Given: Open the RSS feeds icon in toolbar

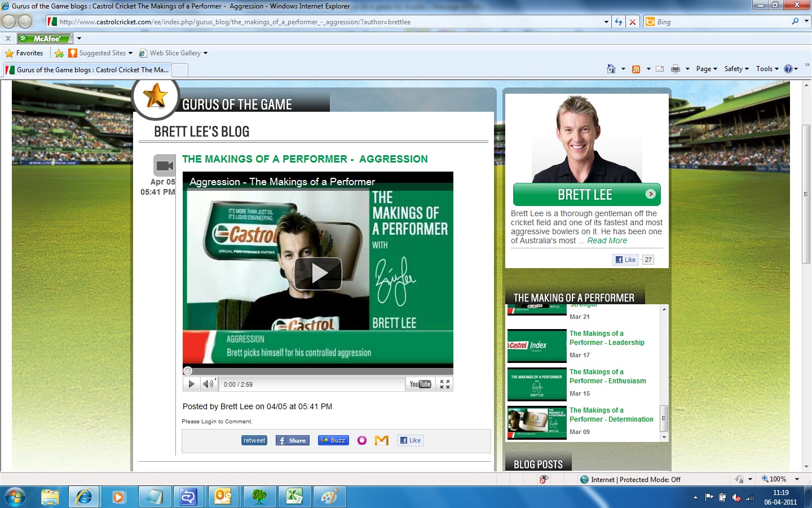Looking at the screenshot, I should point(636,69).
